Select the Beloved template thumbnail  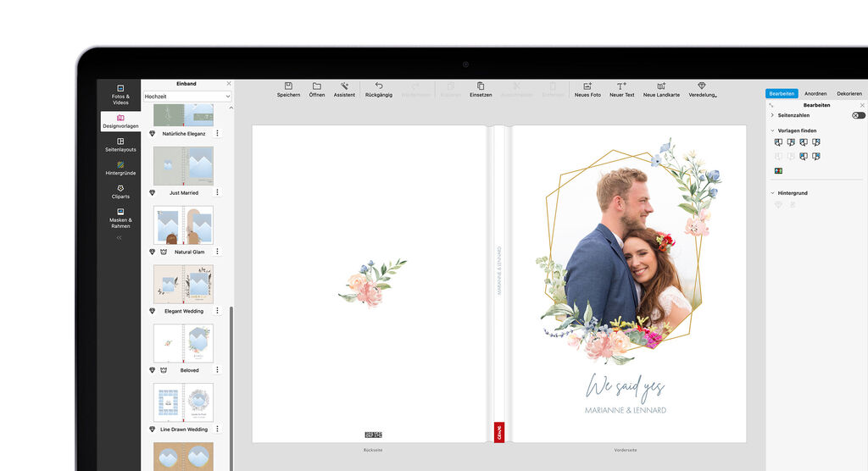pos(183,344)
